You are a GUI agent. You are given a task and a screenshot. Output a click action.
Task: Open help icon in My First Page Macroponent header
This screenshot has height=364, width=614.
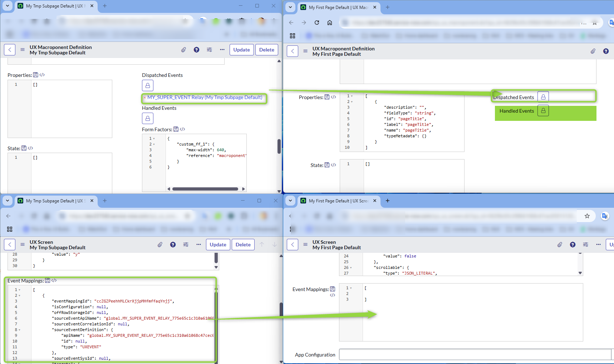(606, 51)
